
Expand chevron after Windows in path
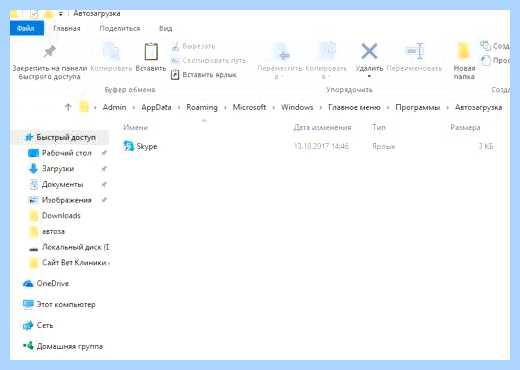(x=321, y=108)
